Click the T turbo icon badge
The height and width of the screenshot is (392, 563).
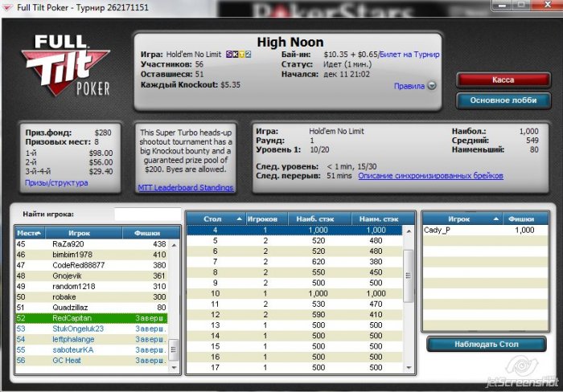pyautogui.click(x=241, y=54)
